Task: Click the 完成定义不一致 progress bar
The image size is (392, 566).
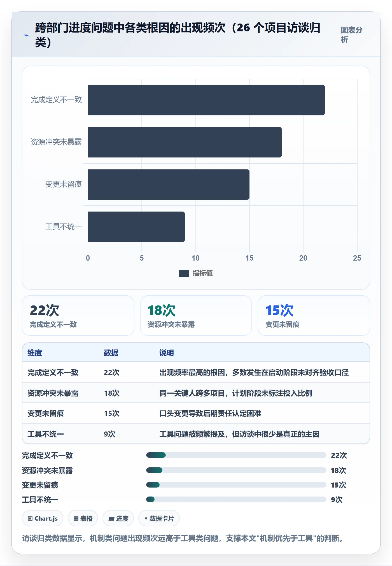Action: pyautogui.click(x=236, y=455)
